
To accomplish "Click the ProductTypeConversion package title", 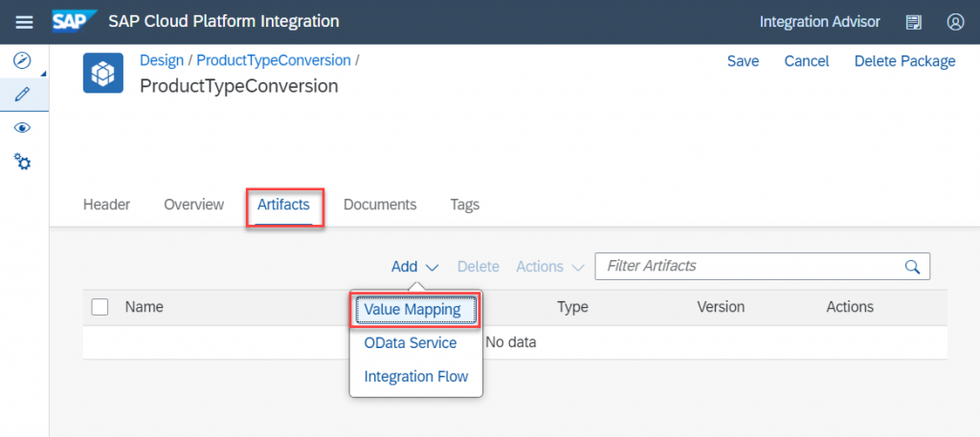I will 238,86.
